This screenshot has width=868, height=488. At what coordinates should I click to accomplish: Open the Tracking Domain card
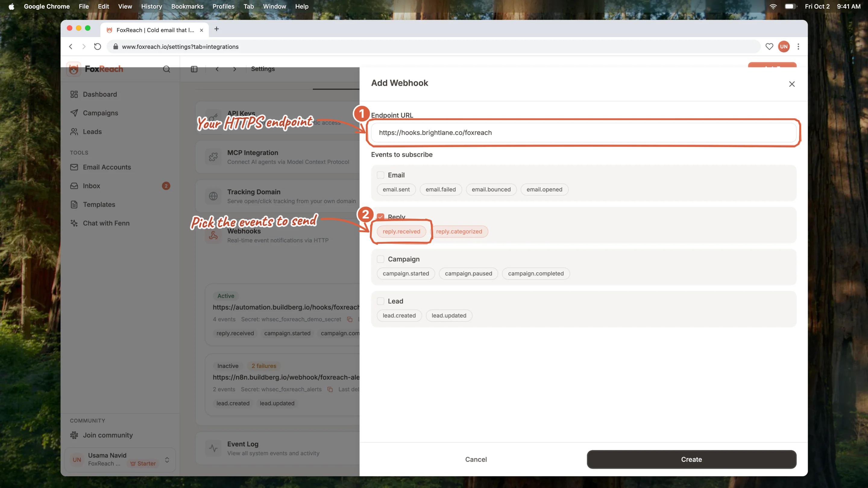pyautogui.click(x=277, y=196)
